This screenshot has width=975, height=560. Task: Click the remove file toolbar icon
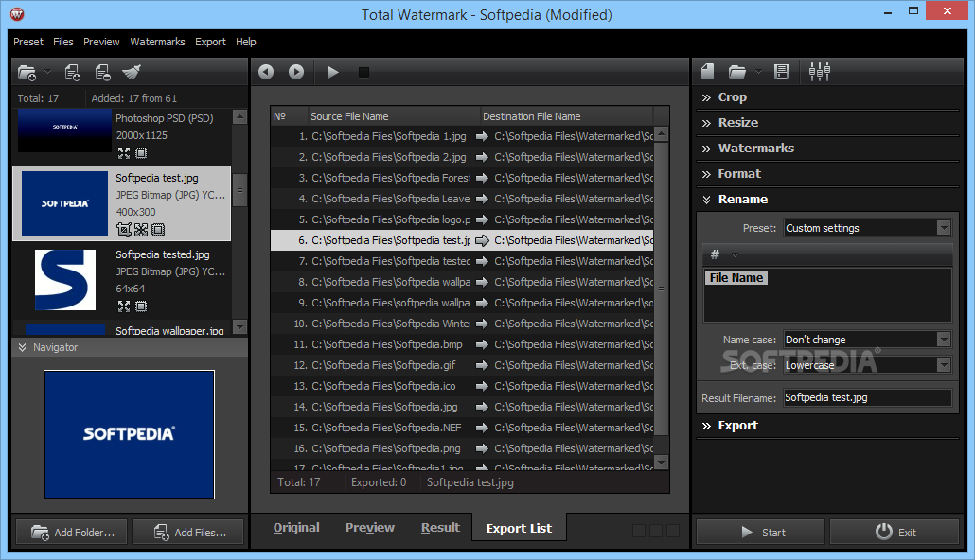102,73
